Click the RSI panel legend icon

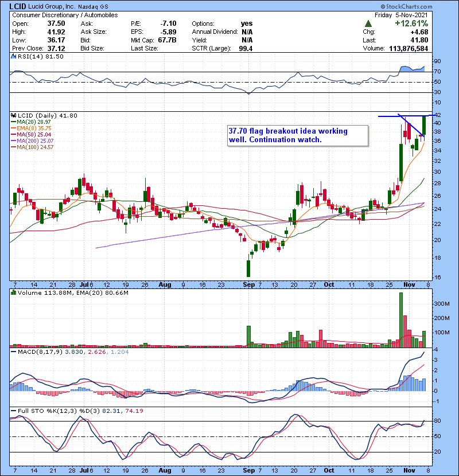(x=13, y=56)
